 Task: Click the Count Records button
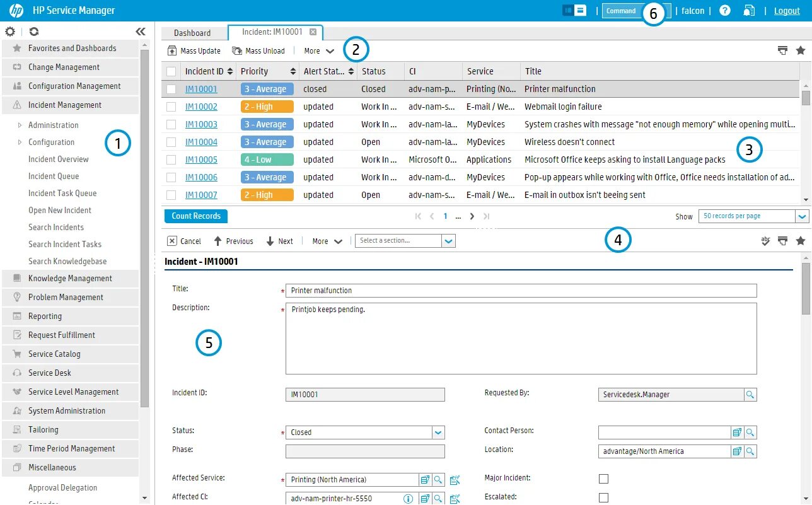(196, 216)
